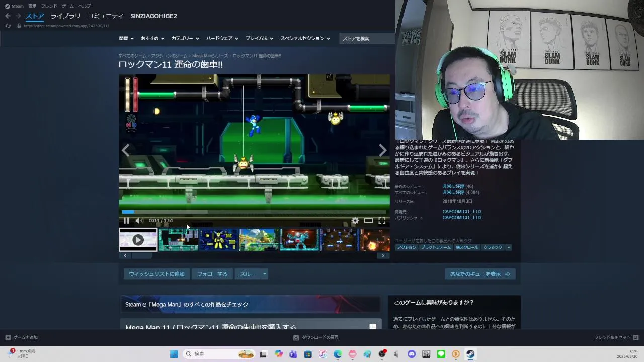
Task: Select the 横スクロール tag
Action: 467,247
